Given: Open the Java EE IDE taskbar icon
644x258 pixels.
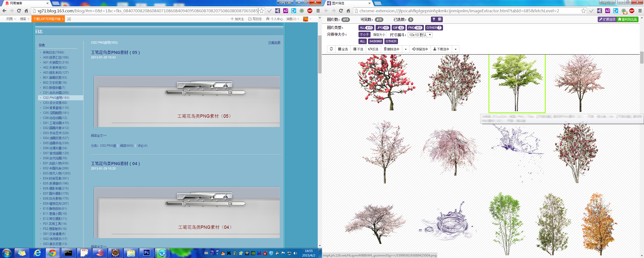Looking at the screenshot, I should point(115,253).
